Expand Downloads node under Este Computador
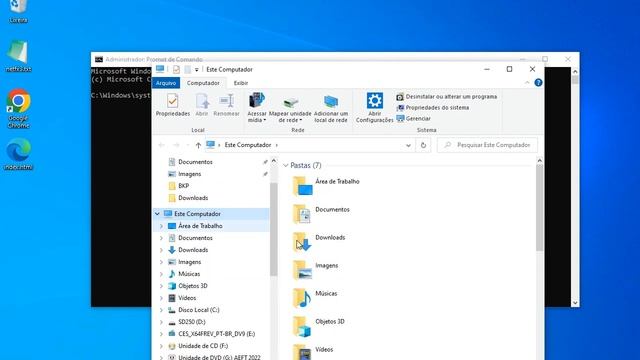The image size is (640, 360). (161, 250)
